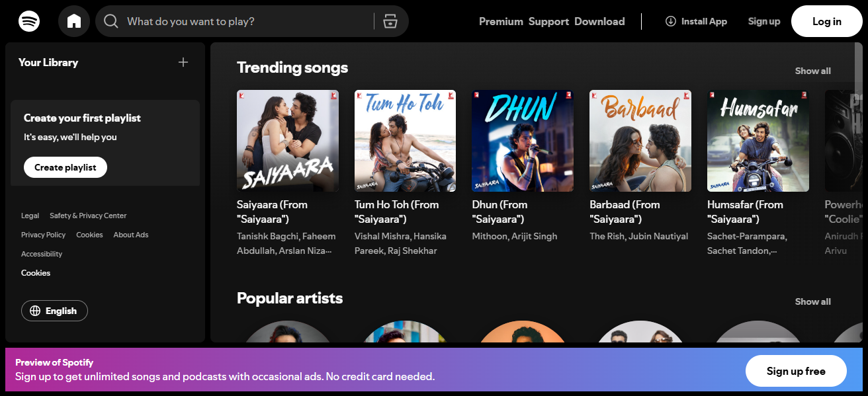
Task: Open the Legal link
Action: tap(30, 216)
